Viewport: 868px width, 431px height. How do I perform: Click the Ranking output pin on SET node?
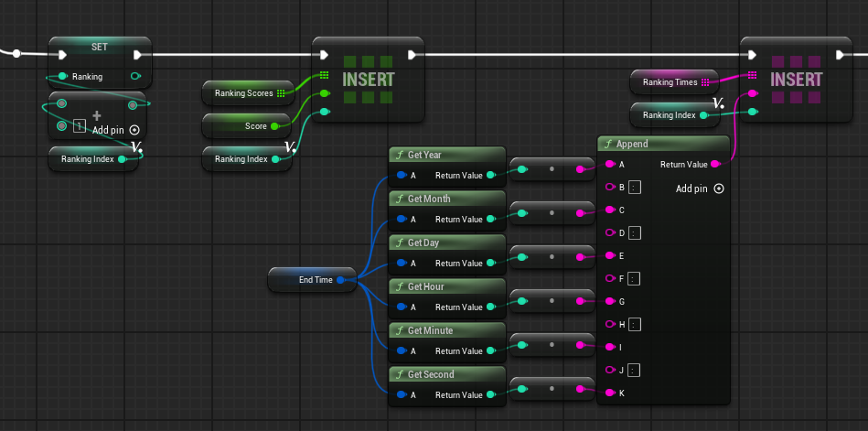(x=135, y=76)
